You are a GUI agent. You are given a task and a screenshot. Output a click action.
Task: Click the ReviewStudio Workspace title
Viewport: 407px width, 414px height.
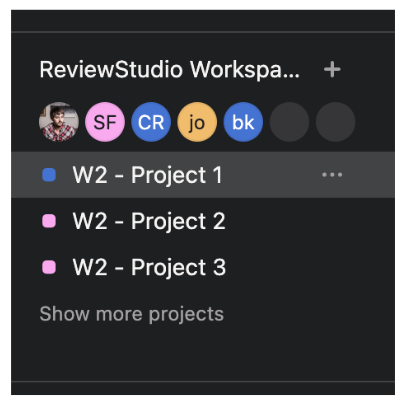coord(170,70)
